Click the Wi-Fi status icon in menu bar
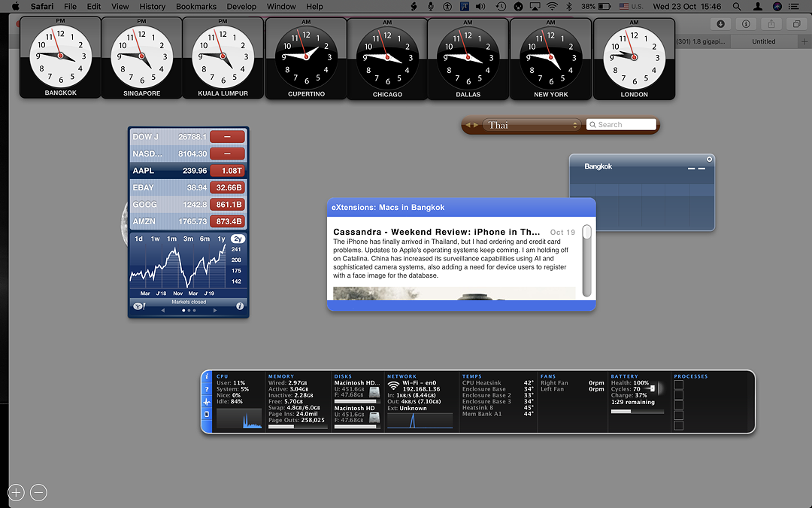 [x=552, y=6]
